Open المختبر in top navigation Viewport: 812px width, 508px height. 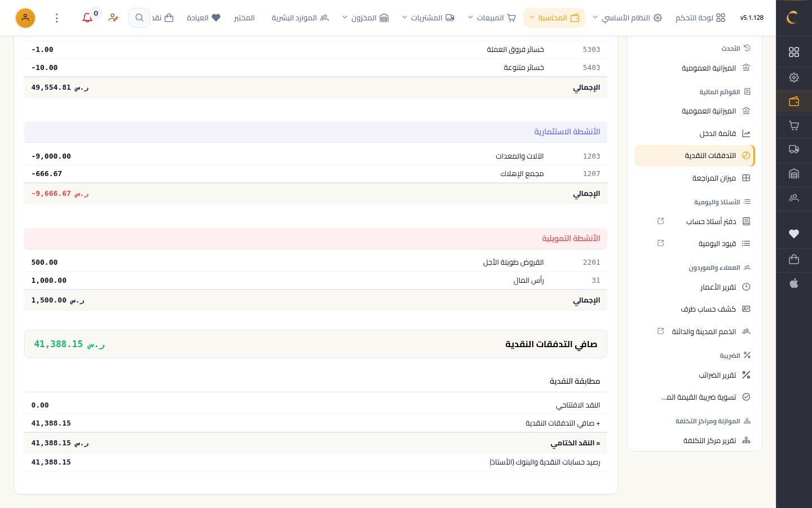point(244,18)
